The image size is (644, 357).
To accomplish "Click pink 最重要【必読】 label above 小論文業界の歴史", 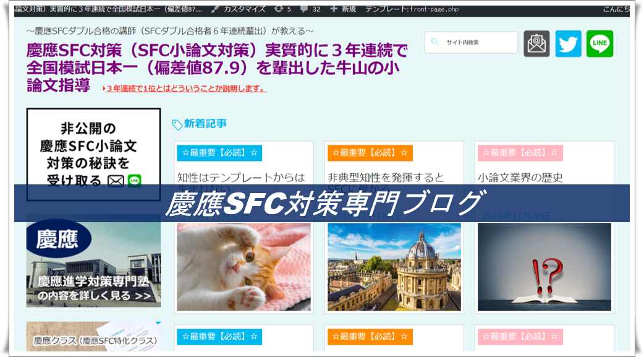I will coord(520,153).
